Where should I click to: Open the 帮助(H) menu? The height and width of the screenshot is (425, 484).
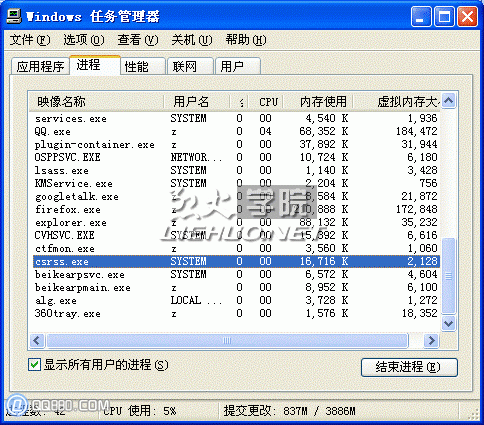(246, 40)
